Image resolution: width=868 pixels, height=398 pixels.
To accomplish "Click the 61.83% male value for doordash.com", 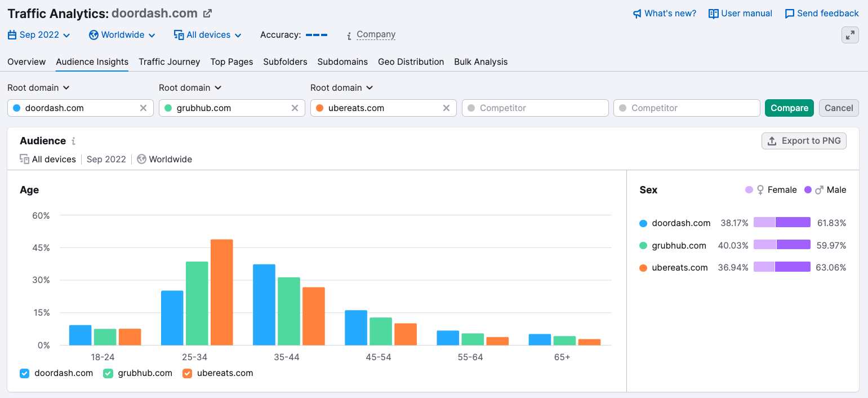I will [x=831, y=223].
